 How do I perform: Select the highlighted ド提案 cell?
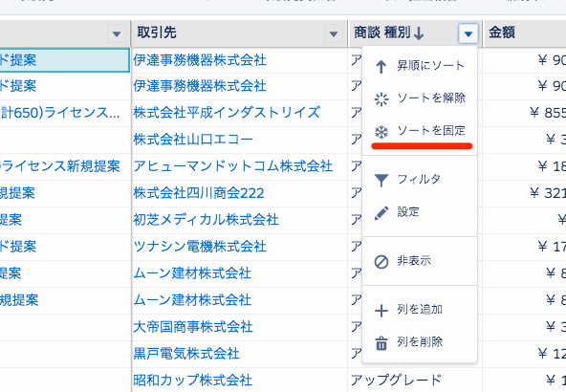click(x=64, y=60)
